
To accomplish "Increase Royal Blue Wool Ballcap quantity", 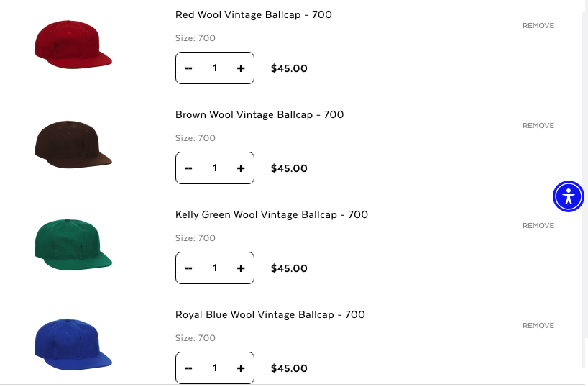I will tap(241, 368).
